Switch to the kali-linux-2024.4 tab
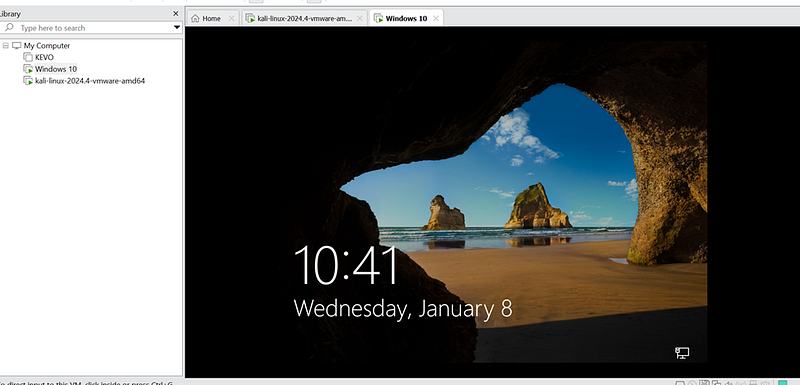800x385 pixels. pyautogui.click(x=299, y=18)
